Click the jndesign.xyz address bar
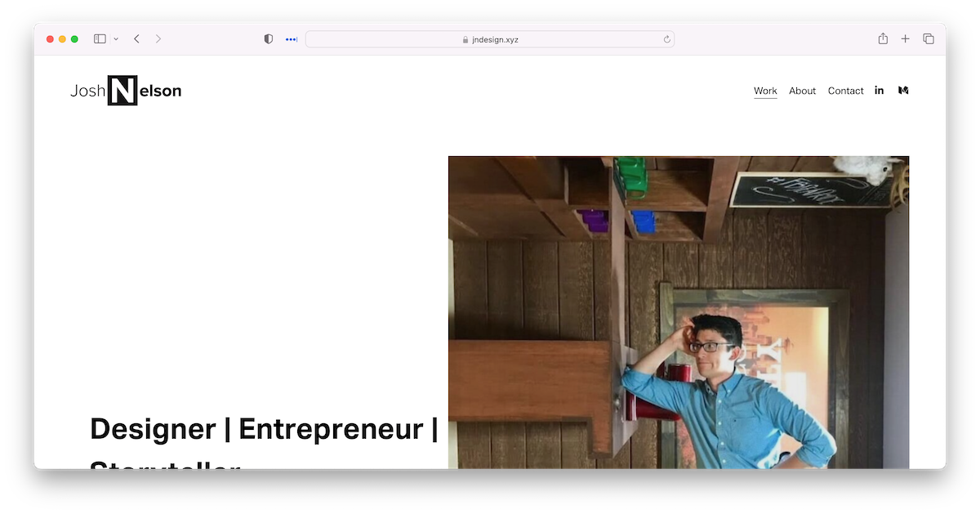 click(490, 39)
